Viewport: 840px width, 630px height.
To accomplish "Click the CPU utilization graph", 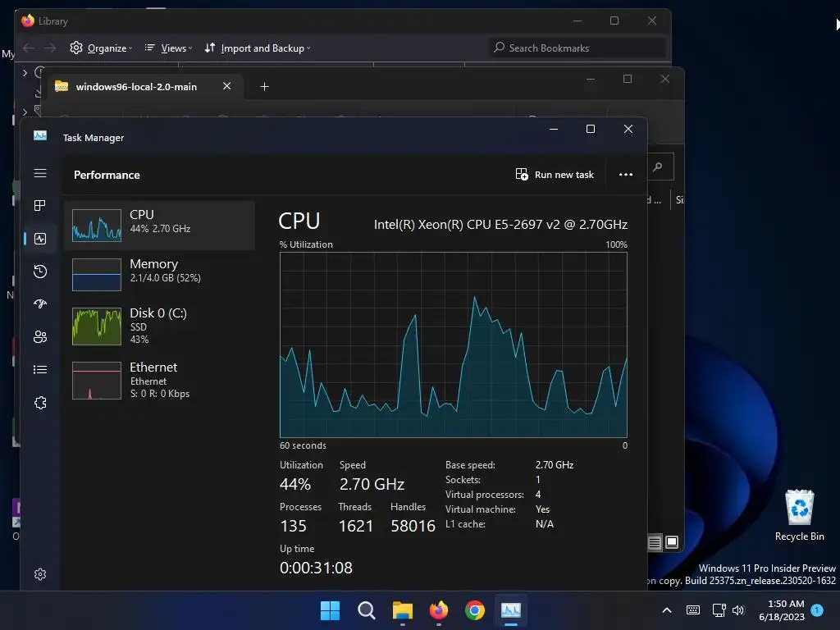I will (453, 345).
